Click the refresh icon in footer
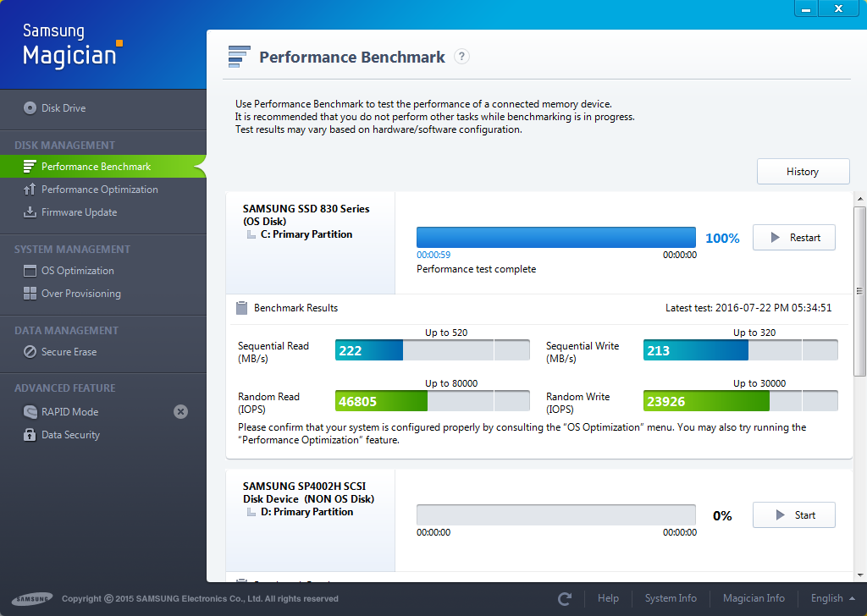 point(565,599)
